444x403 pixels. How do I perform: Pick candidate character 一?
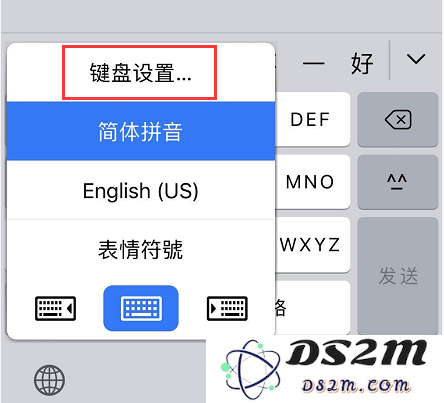point(313,63)
